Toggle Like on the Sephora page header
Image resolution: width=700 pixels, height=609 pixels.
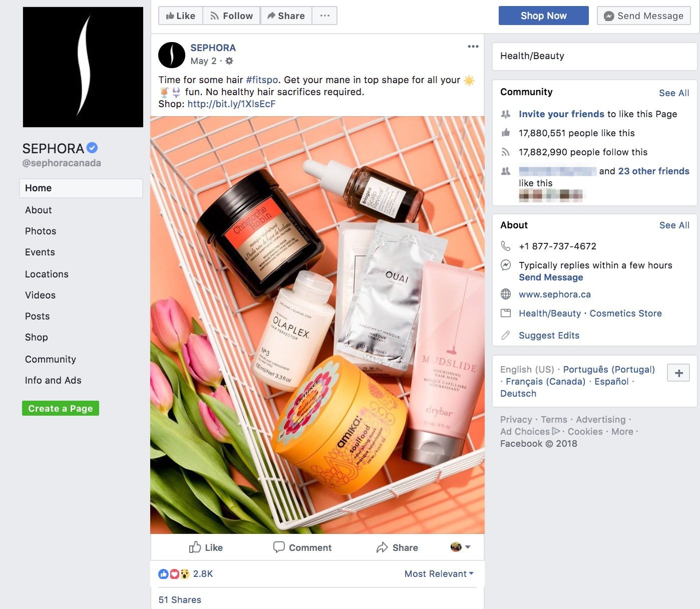[181, 16]
